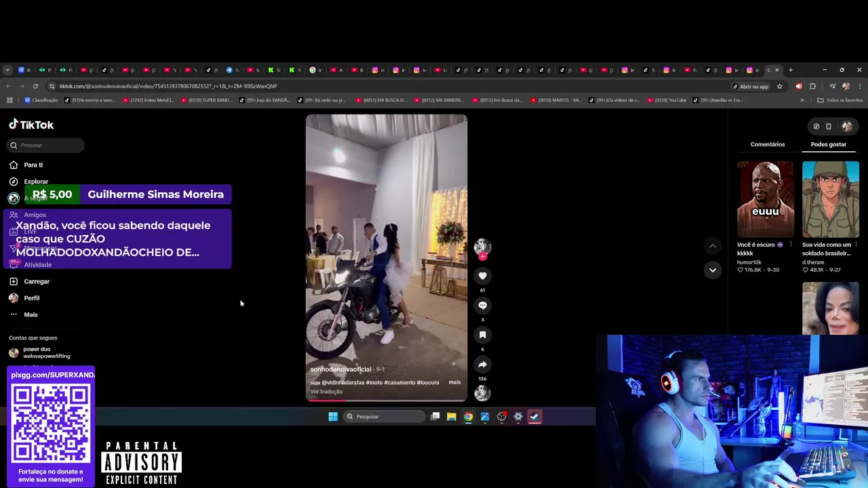Open the Settings gear in the taskbar
Image resolution: width=868 pixels, height=488 pixels.
[518, 417]
